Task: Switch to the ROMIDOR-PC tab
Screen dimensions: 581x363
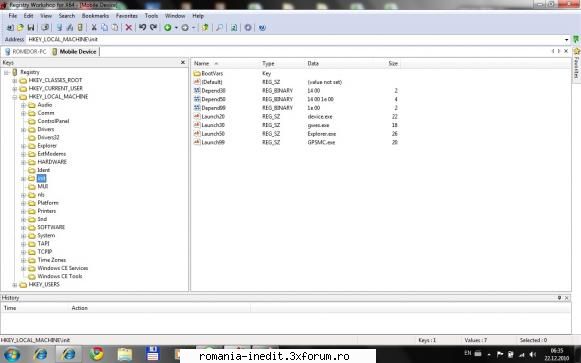Action: click(x=26, y=51)
